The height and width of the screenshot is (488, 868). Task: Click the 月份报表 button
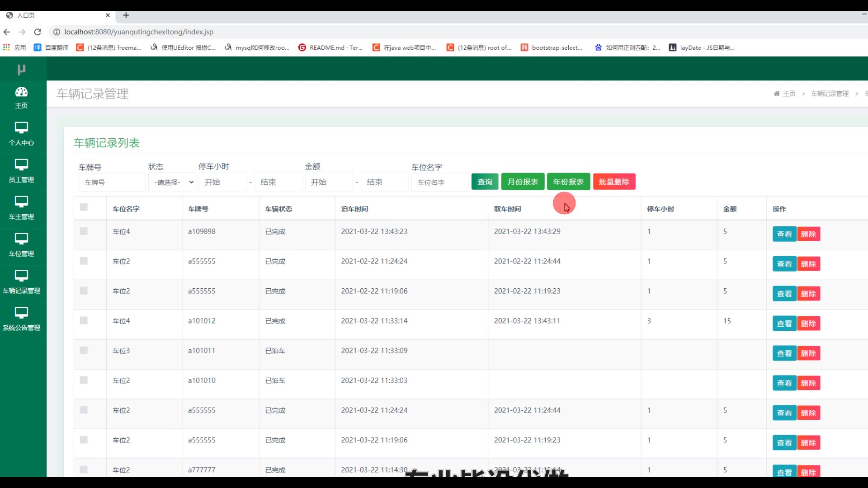click(x=523, y=182)
